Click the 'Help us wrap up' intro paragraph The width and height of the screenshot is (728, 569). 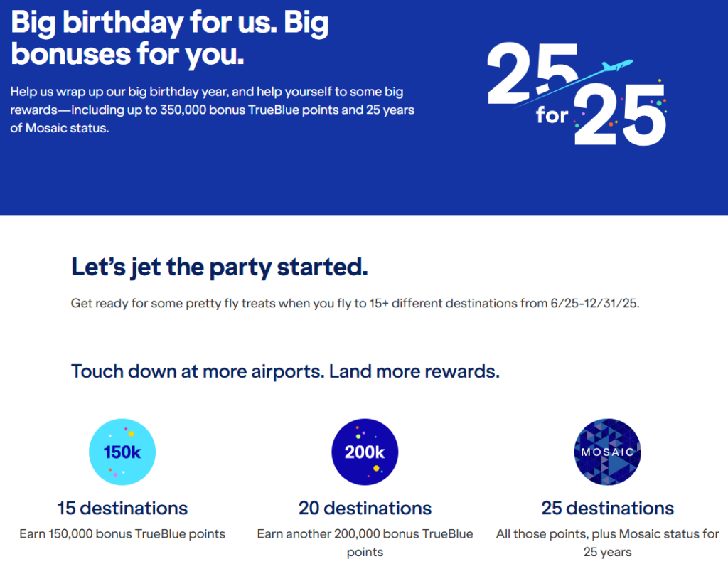212,110
